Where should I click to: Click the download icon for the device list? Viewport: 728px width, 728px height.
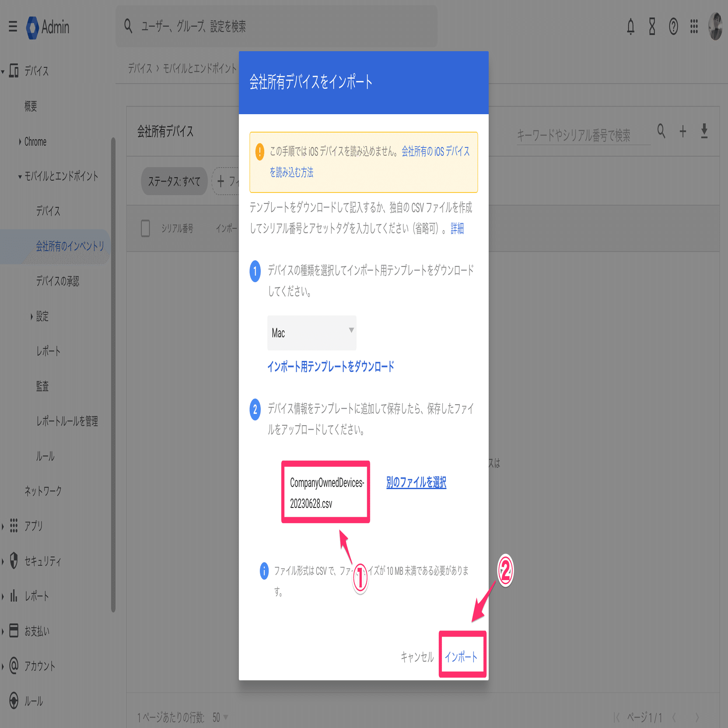705,131
